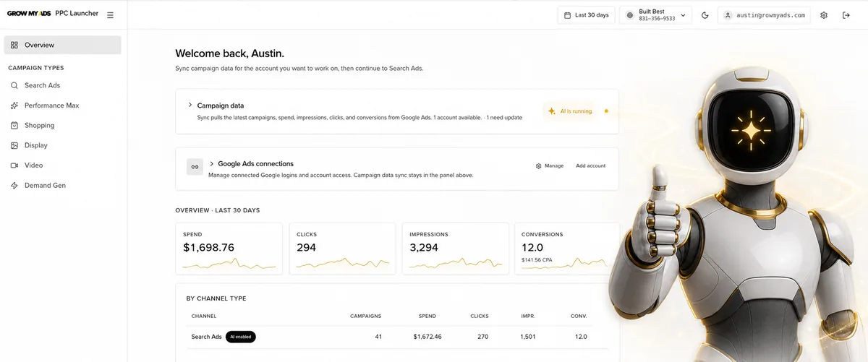This screenshot has width=868, height=362.
Task: Click the logout icon
Action: pos(846,15)
